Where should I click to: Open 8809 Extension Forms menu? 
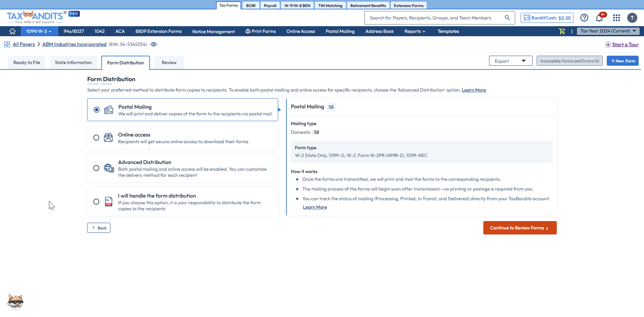[159, 31]
